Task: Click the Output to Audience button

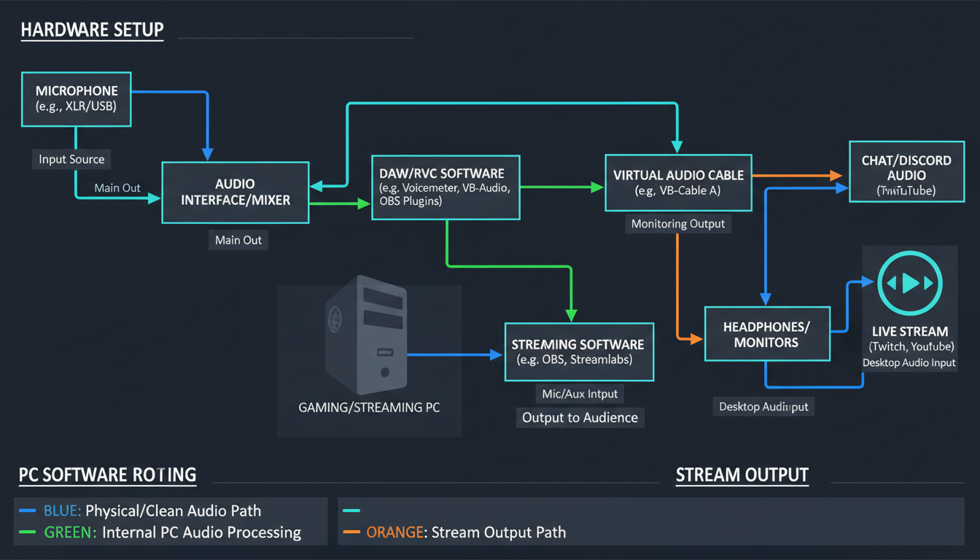Action: coord(580,417)
